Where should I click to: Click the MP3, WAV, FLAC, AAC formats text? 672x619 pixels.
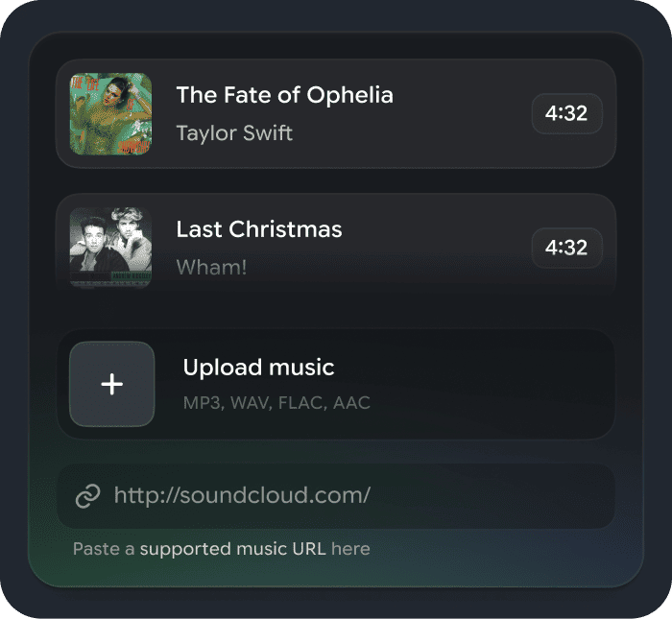[276, 402]
